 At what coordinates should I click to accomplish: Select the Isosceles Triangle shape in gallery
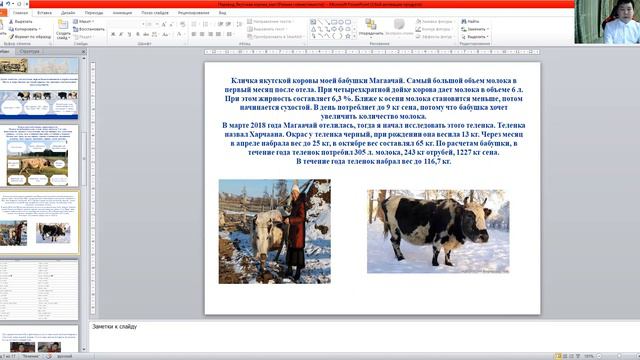point(313,29)
